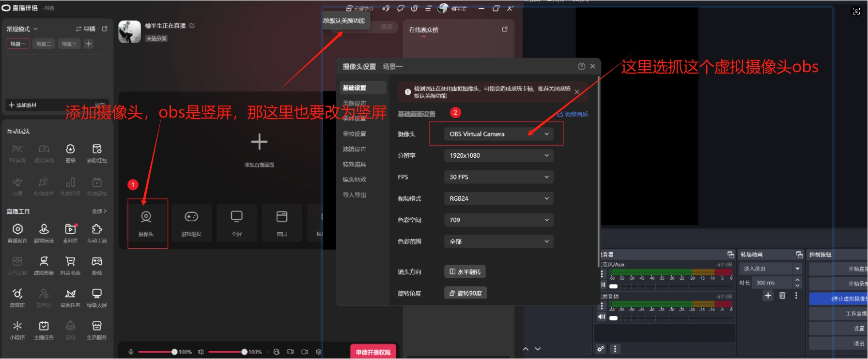Select the 场景二 scene tab
The width and height of the screenshot is (868, 359).
44,44
